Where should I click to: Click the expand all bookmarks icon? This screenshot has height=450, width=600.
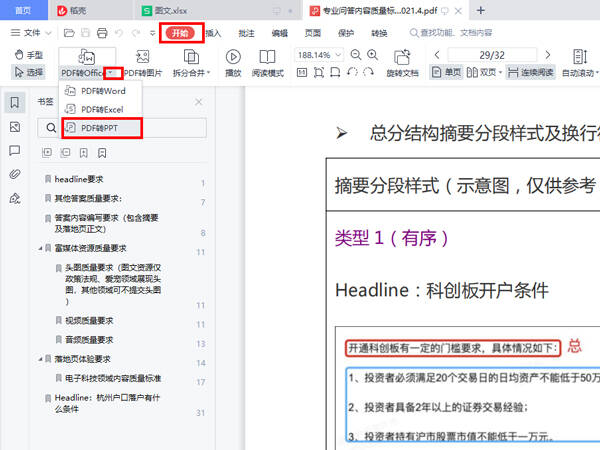point(47,153)
